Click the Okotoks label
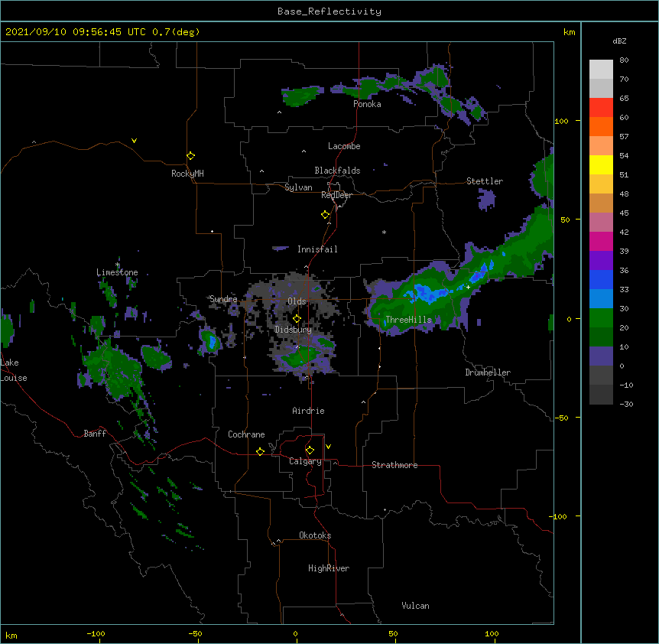 click(x=315, y=535)
